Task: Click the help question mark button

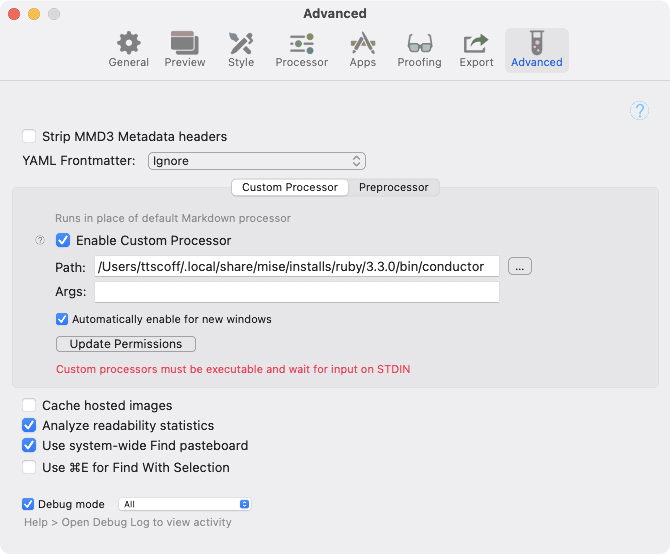Action: point(639,111)
